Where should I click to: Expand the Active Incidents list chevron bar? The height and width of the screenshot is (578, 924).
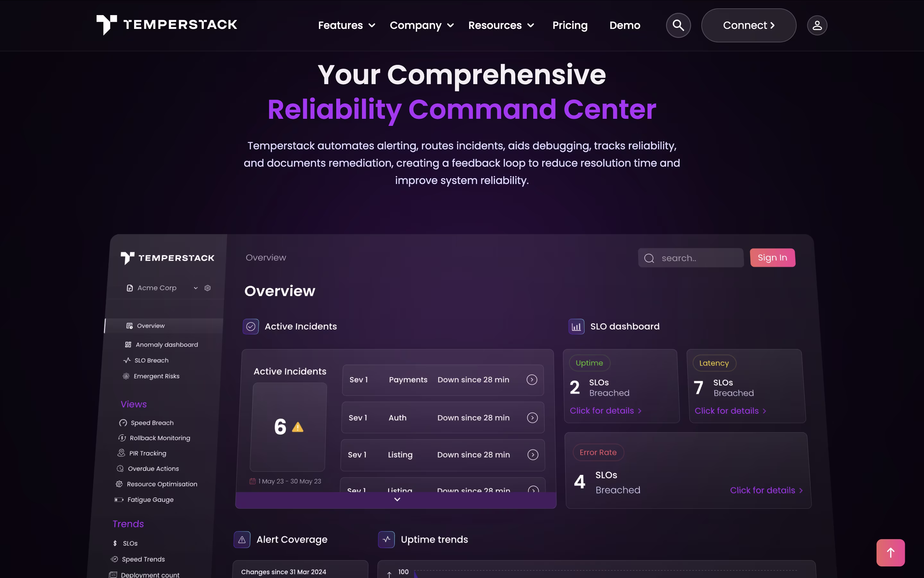pyautogui.click(x=396, y=500)
